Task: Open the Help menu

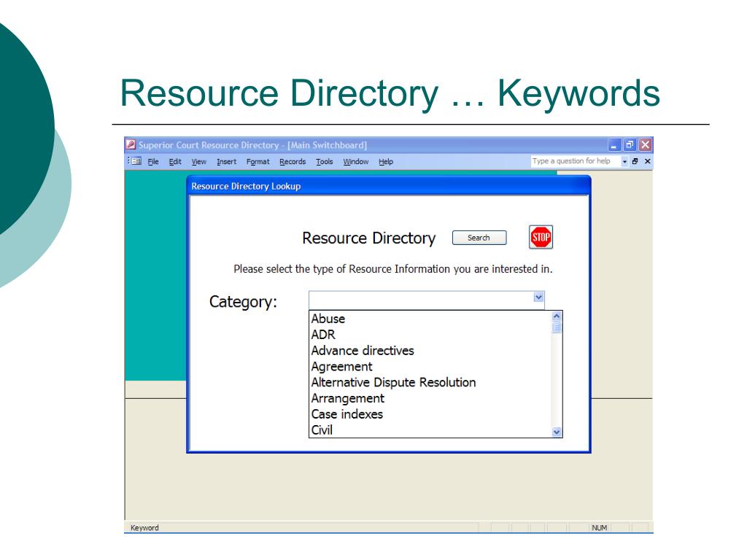Action: pyautogui.click(x=385, y=161)
